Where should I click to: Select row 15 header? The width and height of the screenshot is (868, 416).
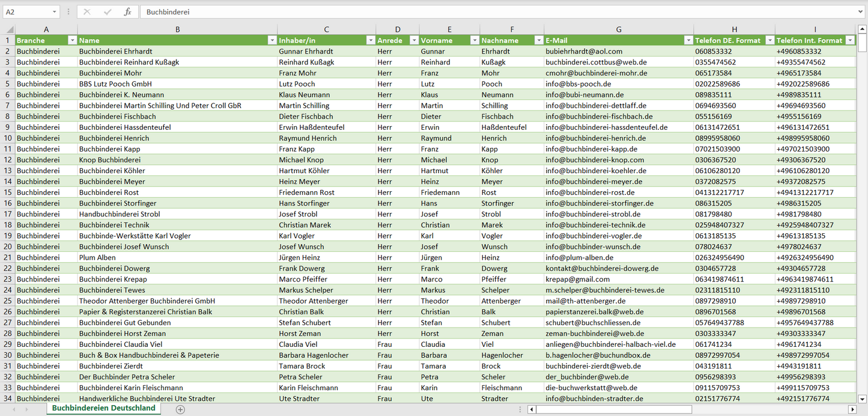click(8, 192)
